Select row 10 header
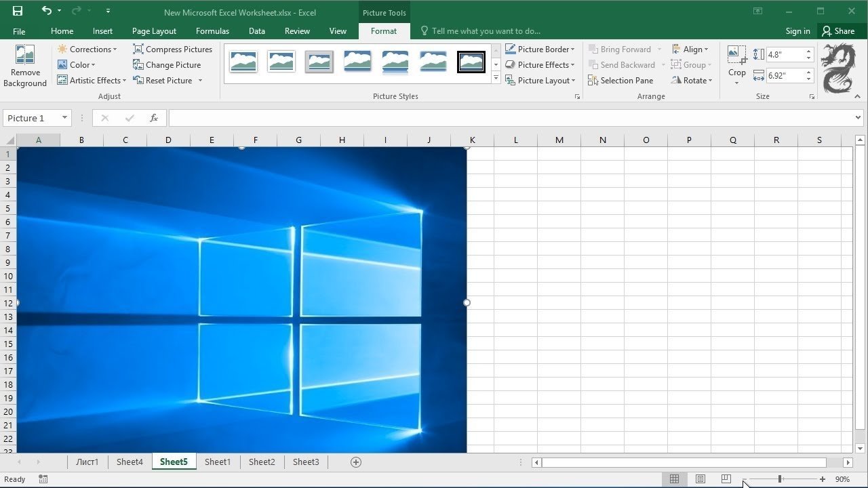This screenshot has height=488, width=868. 8,276
